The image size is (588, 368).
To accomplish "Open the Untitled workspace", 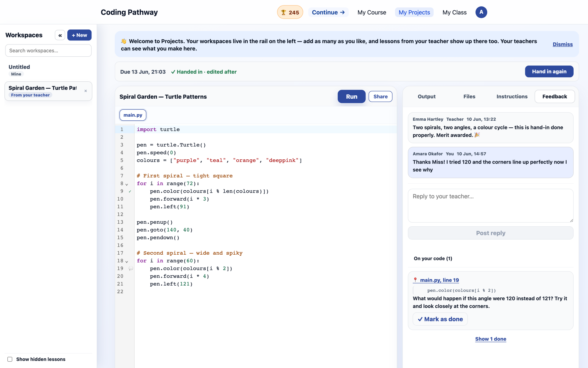I will point(48,70).
